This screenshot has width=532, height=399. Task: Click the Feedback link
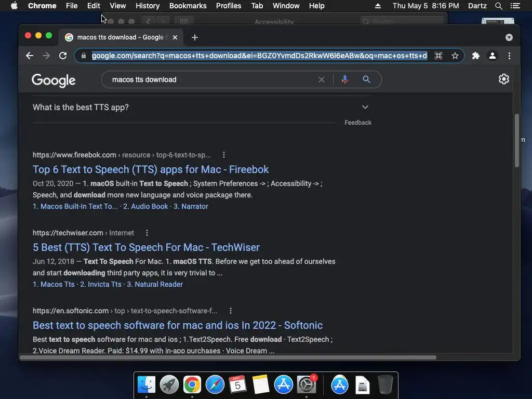click(358, 123)
